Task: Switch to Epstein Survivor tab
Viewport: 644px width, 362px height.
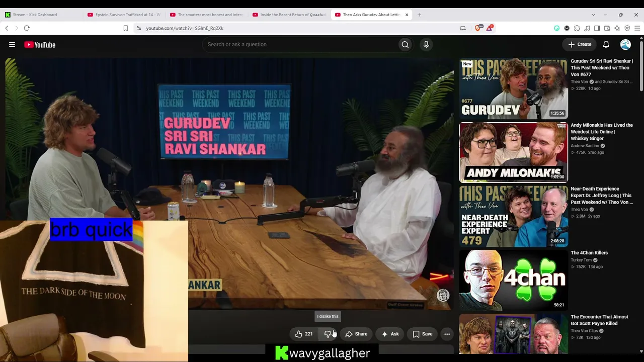Action: [124, 15]
